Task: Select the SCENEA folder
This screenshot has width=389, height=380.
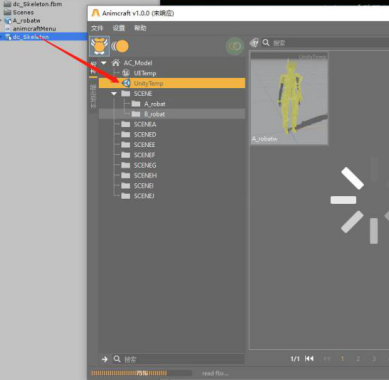Action: point(145,124)
